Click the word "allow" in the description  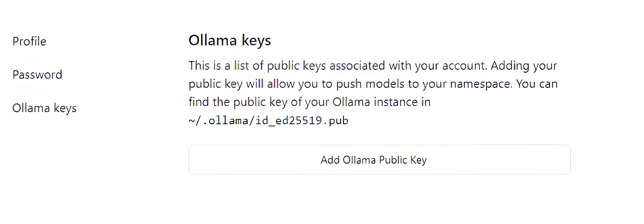[x=281, y=84]
